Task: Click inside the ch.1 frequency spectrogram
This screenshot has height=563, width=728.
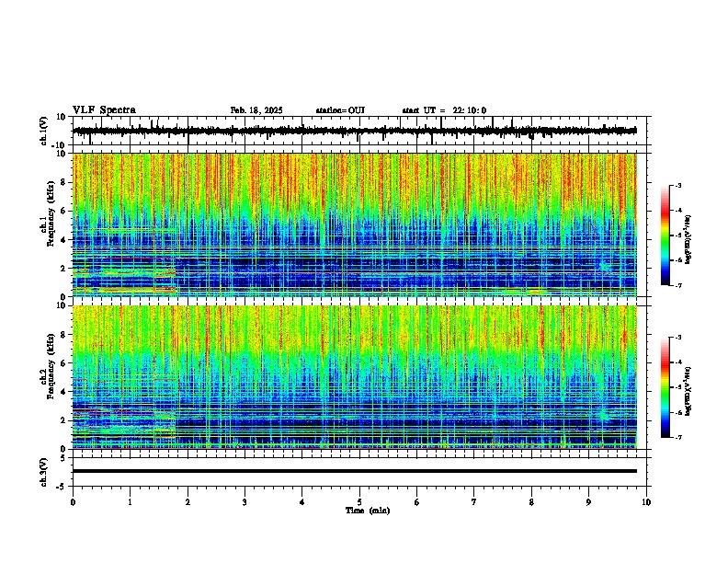Action: pos(355,224)
